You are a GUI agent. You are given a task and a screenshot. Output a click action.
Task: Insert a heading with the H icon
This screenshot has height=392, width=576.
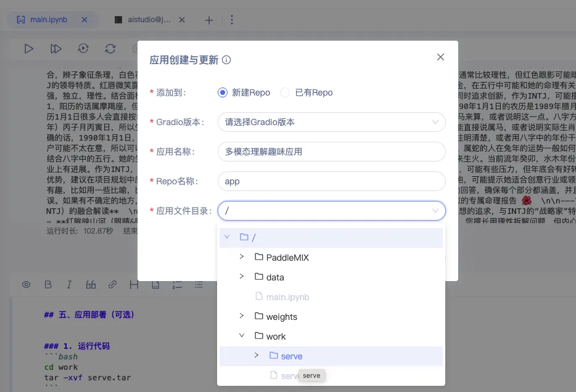134,285
